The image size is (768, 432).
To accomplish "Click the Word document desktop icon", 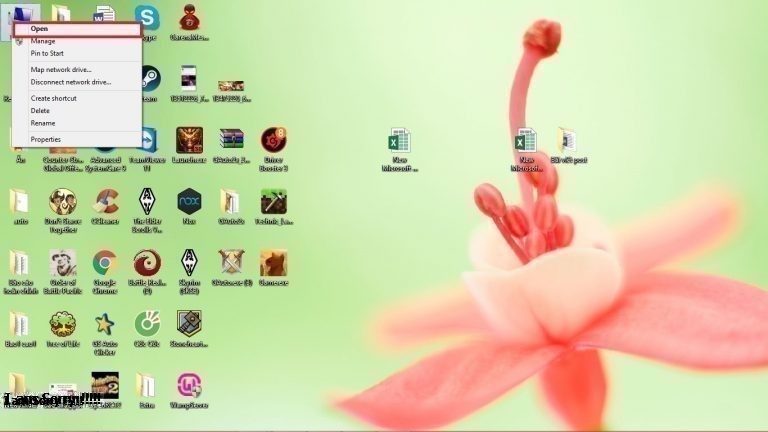I will (x=104, y=15).
